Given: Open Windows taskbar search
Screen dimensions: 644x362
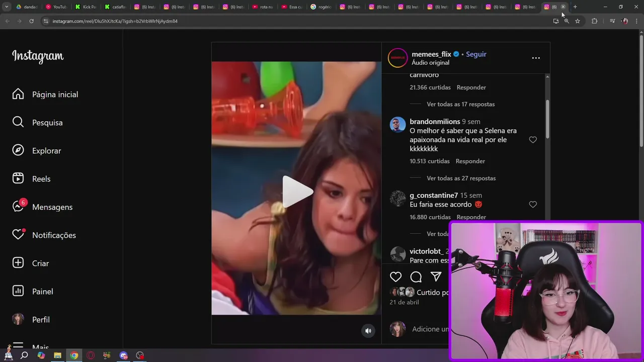Looking at the screenshot, I should [24, 355].
